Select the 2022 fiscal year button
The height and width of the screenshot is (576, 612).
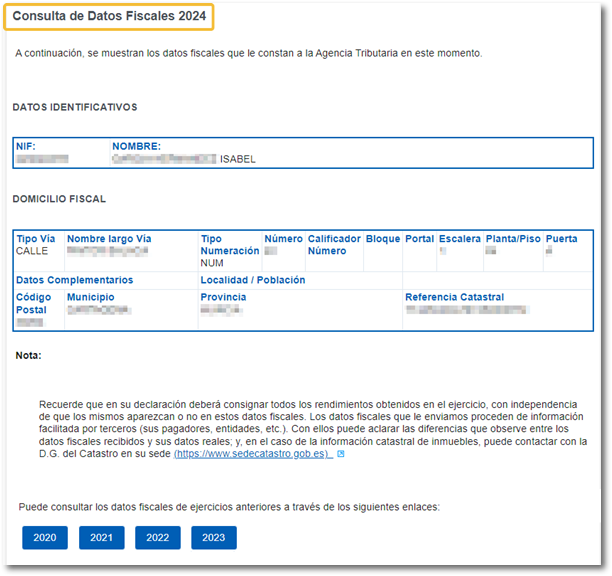pyautogui.click(x=157, y=538)
